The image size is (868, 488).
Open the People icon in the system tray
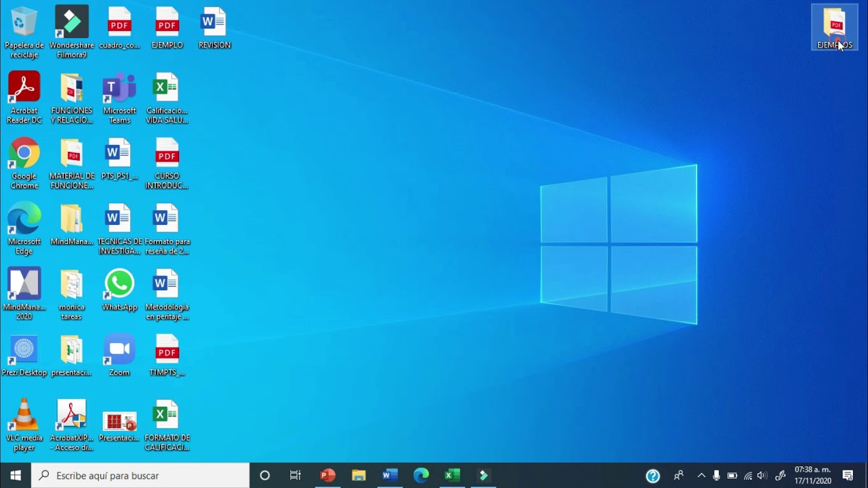pos(678,476)
